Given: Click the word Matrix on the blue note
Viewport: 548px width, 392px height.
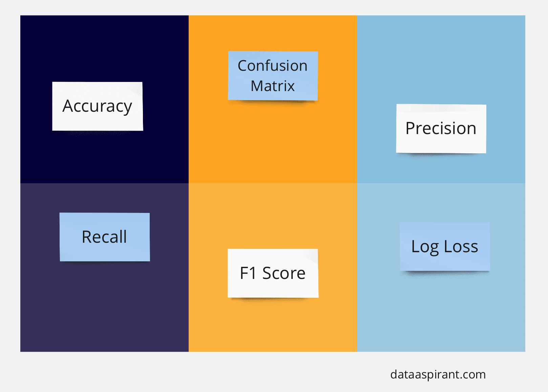Looking at the screenshot, I should [273, 86].
